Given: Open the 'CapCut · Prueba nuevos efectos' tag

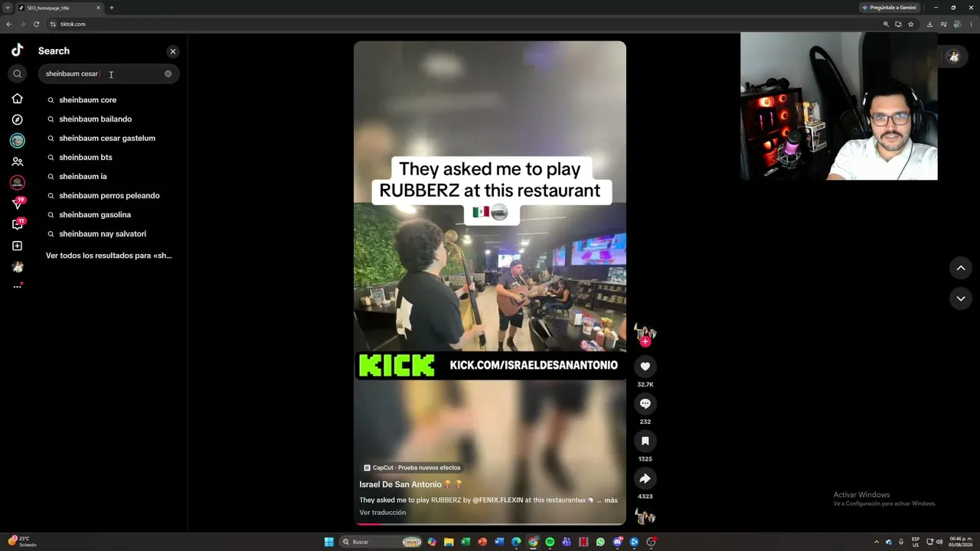Looking at the screenshot, I should point(412,468).
